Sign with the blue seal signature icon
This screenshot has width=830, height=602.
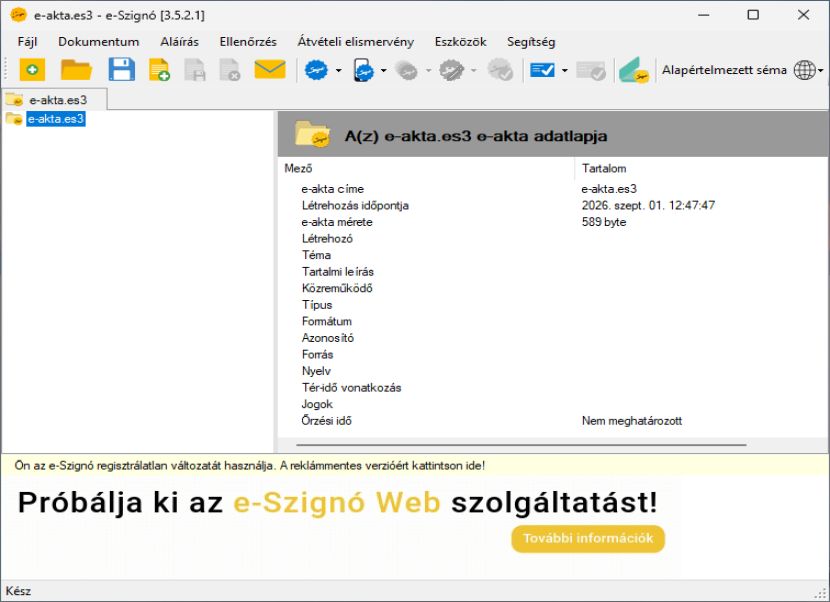(x=316, y=70)
